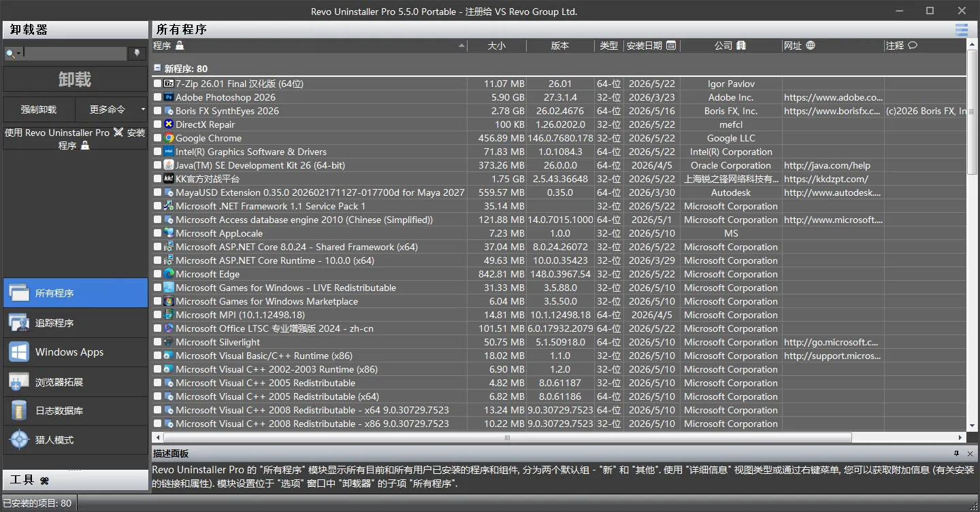Image resolution: width=980 pixels, height=512 pixels.
Task: Check the Google Chrome checkbox
Action: (x=158, y=138)
